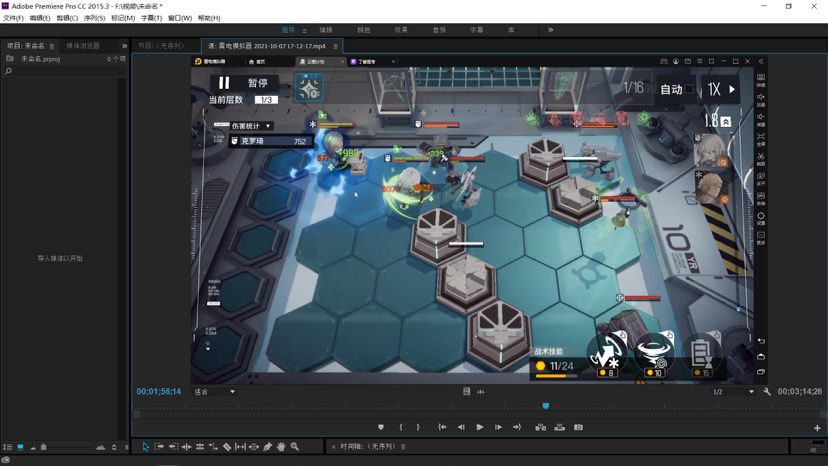The width and height of the screenshot is (828, 466).
Task: Click the Insert clip button
Action: (x=540, y=427)
